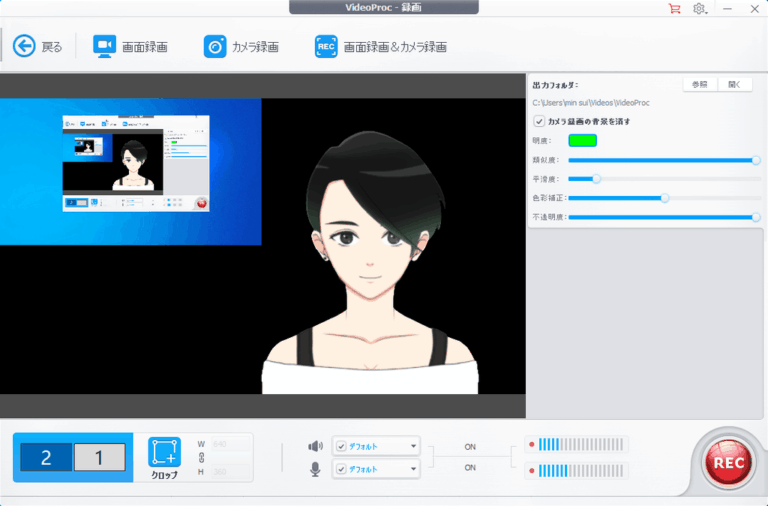Viewport: 768px width, 506px height.
Task: Expand the microphone デフォルト dropdown
Action: (413, 469)
